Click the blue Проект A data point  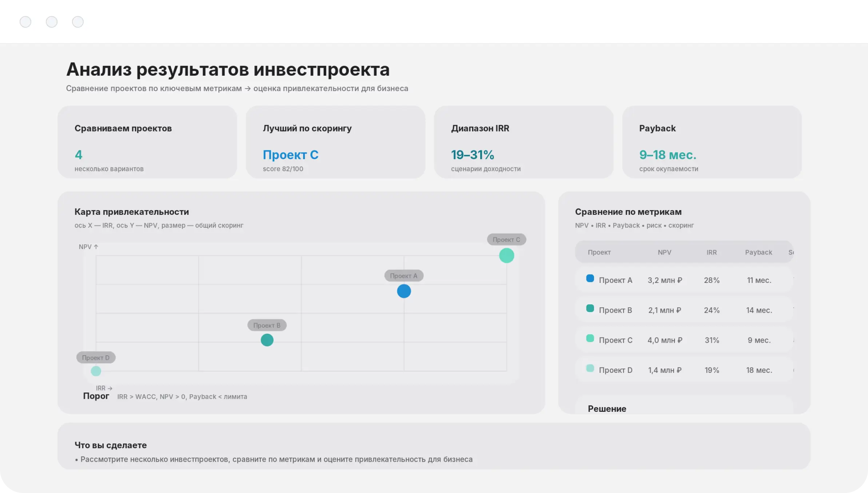coord(404,291)
